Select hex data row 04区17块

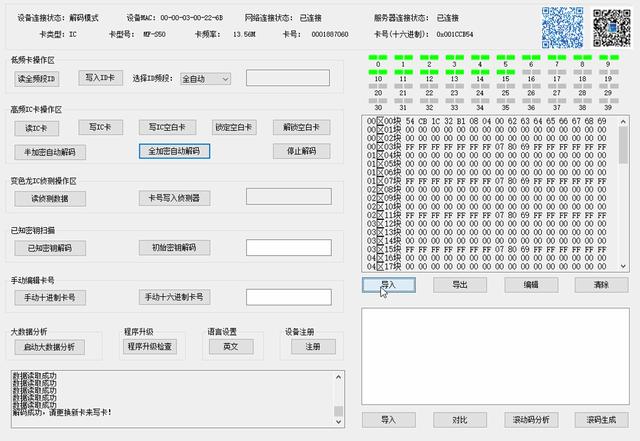click(x=487, y=267)
